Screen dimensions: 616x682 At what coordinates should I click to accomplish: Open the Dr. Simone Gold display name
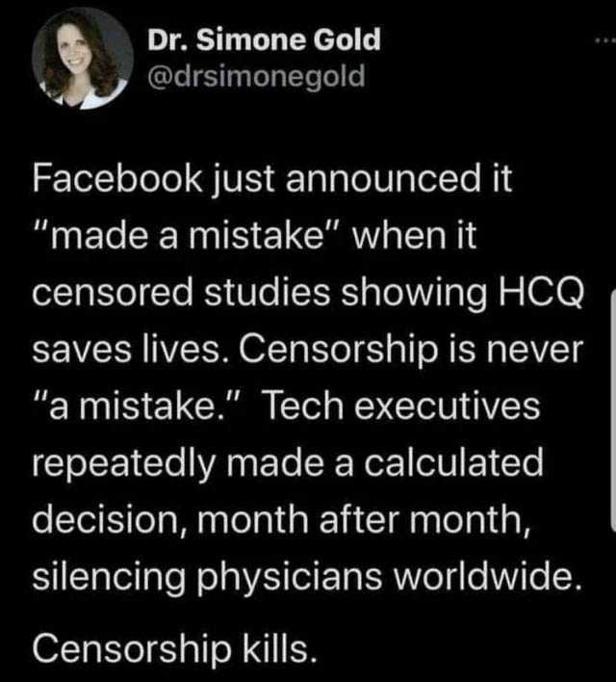click(x=264, y=39)
